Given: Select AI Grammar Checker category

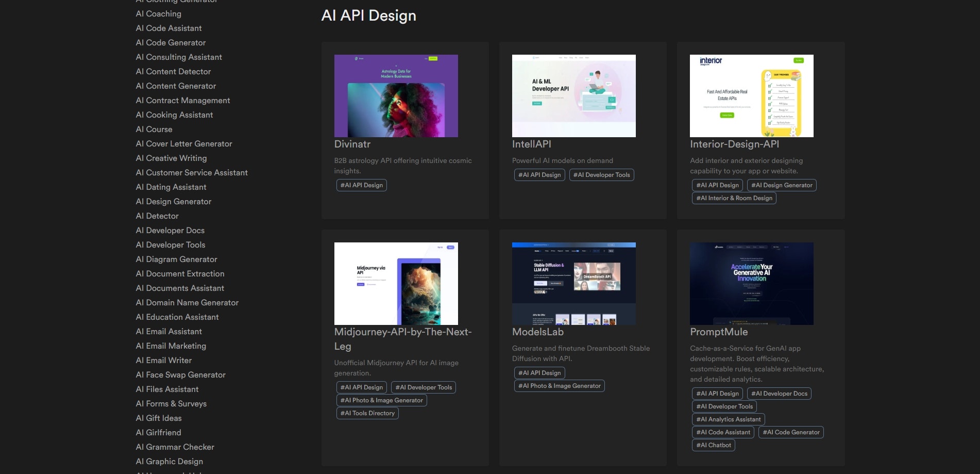Looking at the screenshot, I should click(x=175, y=447).
